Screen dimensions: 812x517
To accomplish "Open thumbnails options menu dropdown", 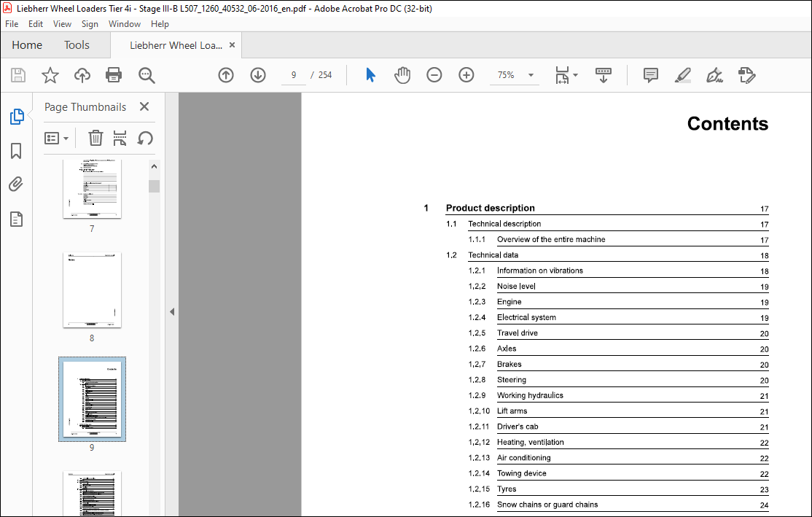I will coord(56,139).
